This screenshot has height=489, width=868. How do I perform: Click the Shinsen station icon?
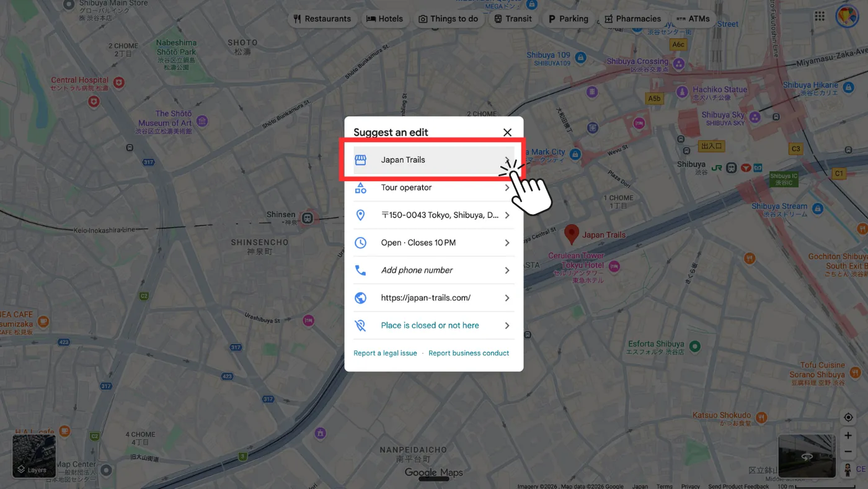click(307, 218)
